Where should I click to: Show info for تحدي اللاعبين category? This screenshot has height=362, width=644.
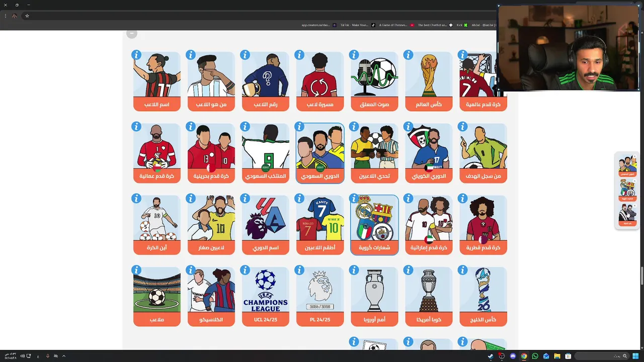click(x=354, y=127)
